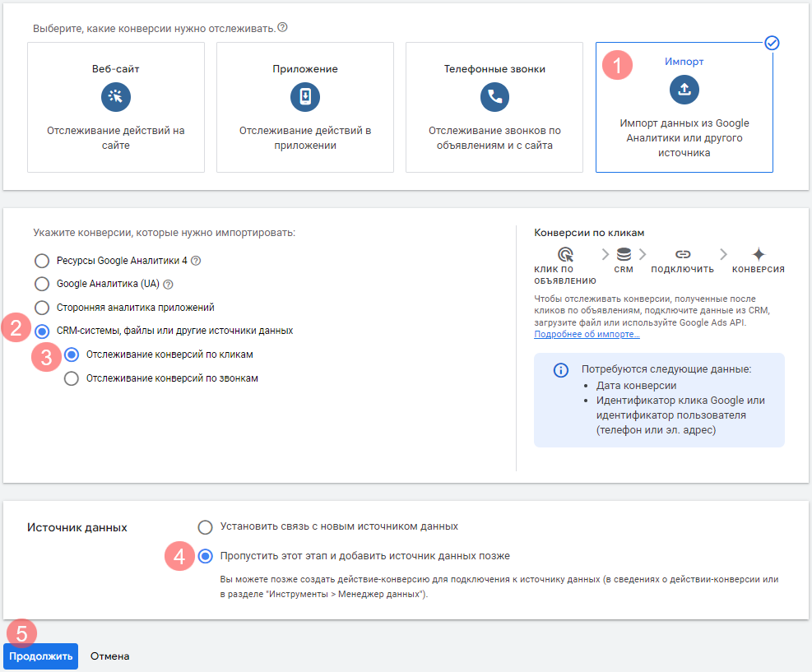This screenshot has width=812, height=672.
Task: Choose CRM-системы, файлы или другие источники option
Action: pos(42,331)
